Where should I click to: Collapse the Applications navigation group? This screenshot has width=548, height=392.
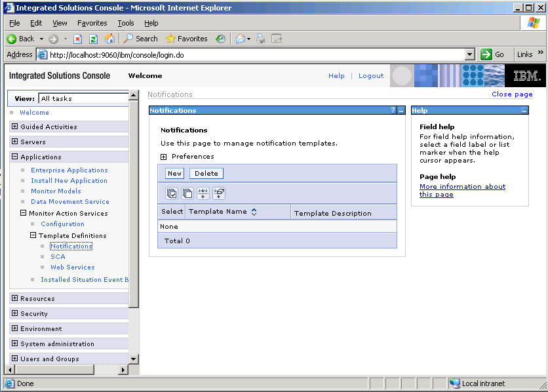click(x=14, y=157)
